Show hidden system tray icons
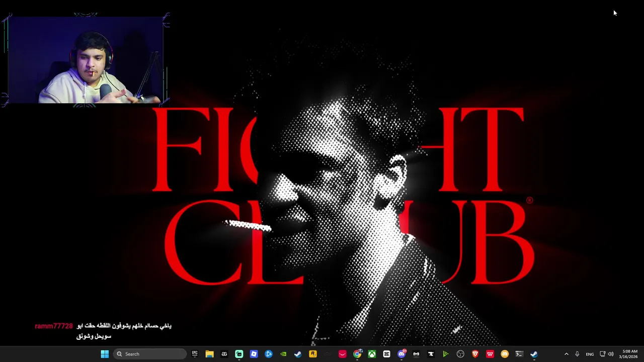The height and width of the screenshot is (362, 644). pos(566,354)
